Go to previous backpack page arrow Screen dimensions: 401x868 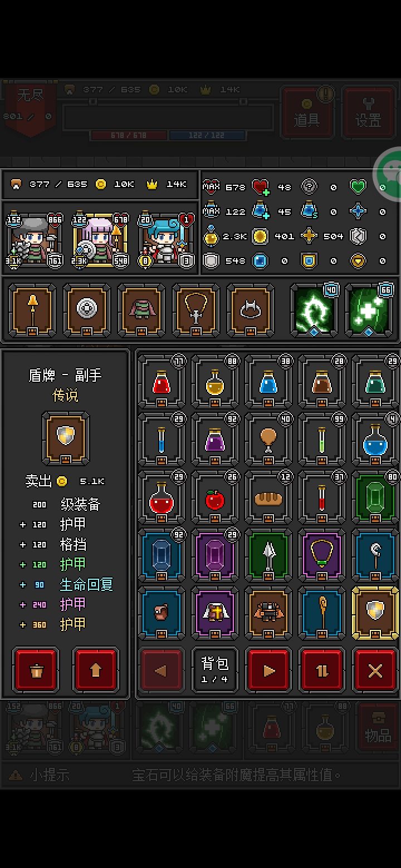(162, 670)
